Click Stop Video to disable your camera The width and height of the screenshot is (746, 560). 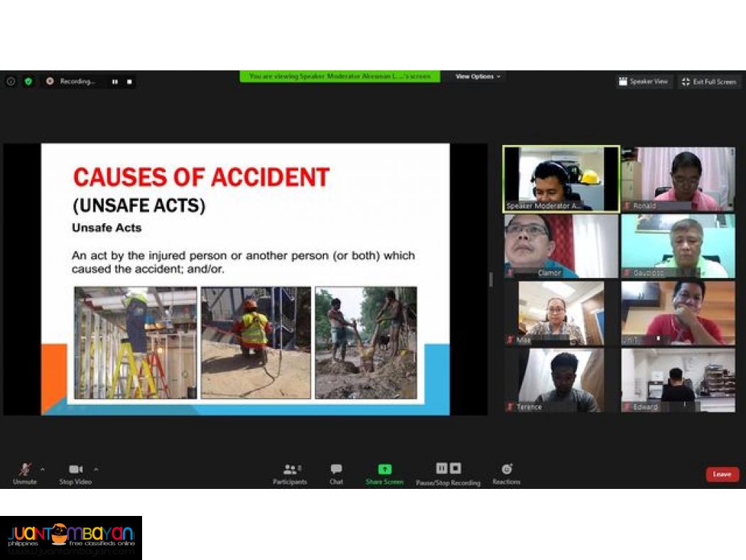pos(75,469)
